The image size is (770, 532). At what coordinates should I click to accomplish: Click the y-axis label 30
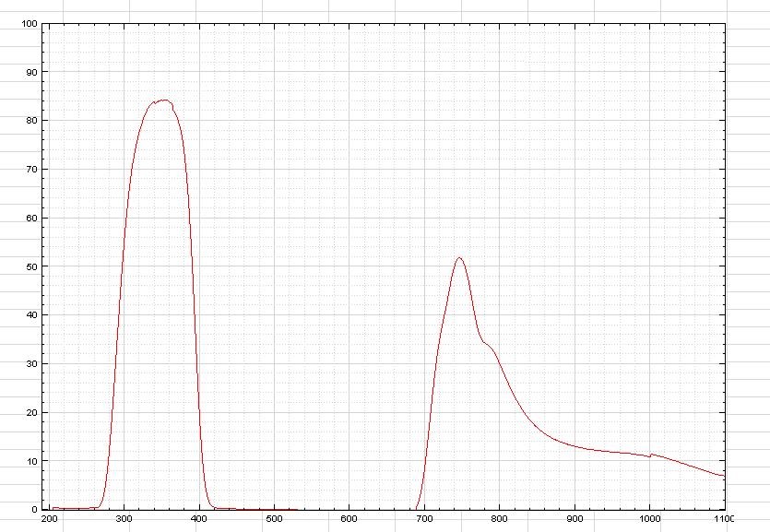31,364
